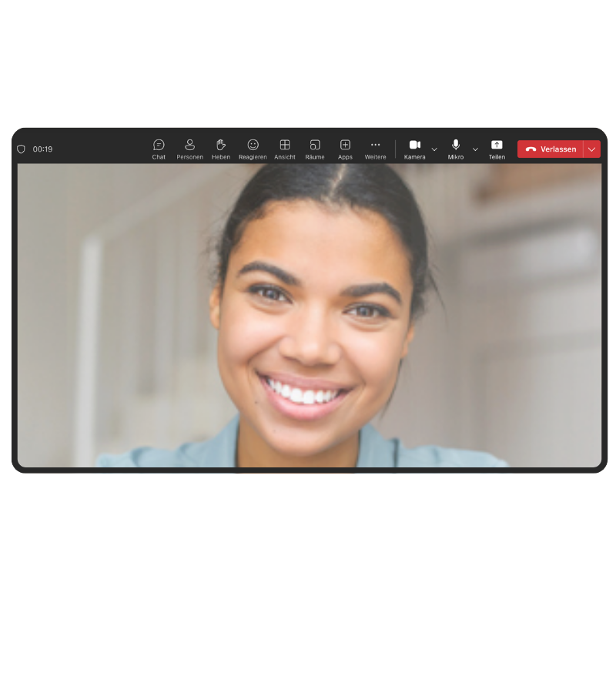
Task: Click the shield security icon
Action: 22,149
